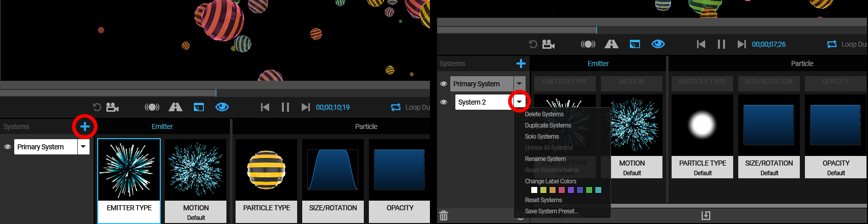868x224 pixels.
Task: Click the reset/undo arrow icon in left screenshot toolbar
Action: tap(97, 107)
